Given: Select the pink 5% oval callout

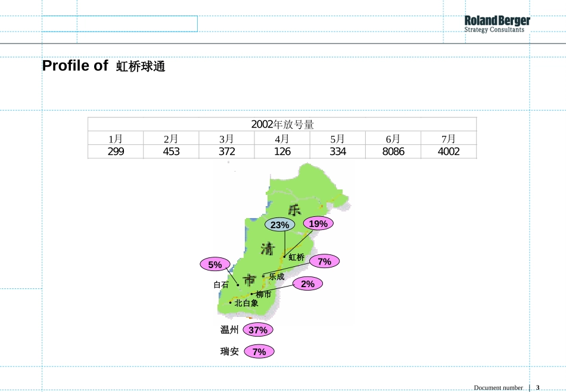Looking at the screenshot, I should 215,265.
